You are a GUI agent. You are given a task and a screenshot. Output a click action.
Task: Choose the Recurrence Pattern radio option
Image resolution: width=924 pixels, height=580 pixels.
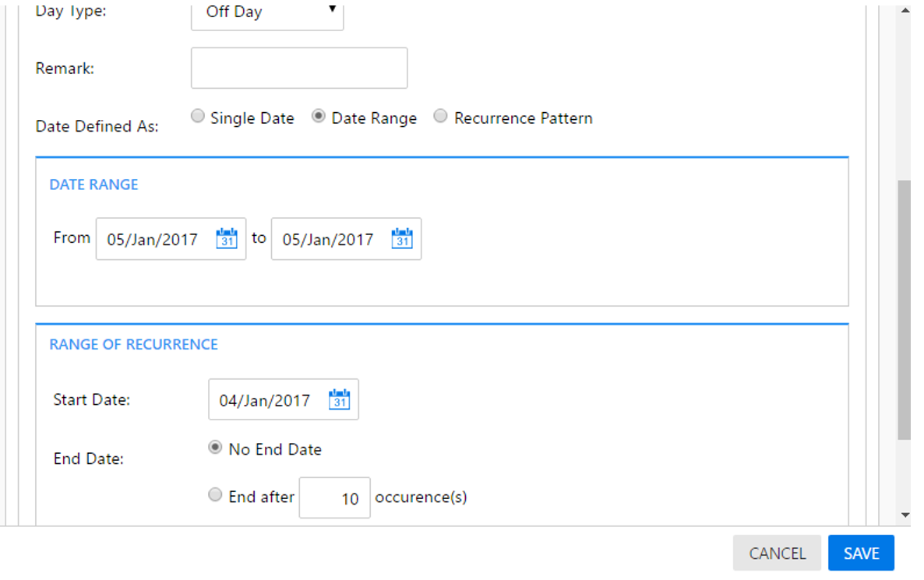click(440, 116)
